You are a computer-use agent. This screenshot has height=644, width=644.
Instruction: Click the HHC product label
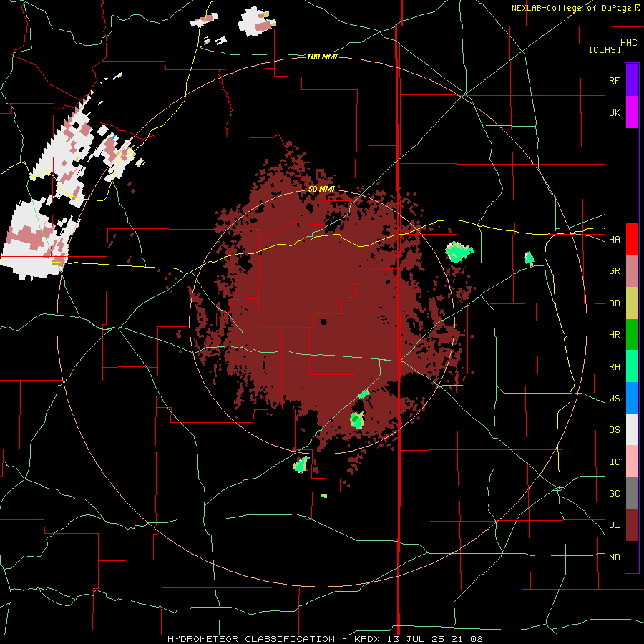[x=629, y=43]
